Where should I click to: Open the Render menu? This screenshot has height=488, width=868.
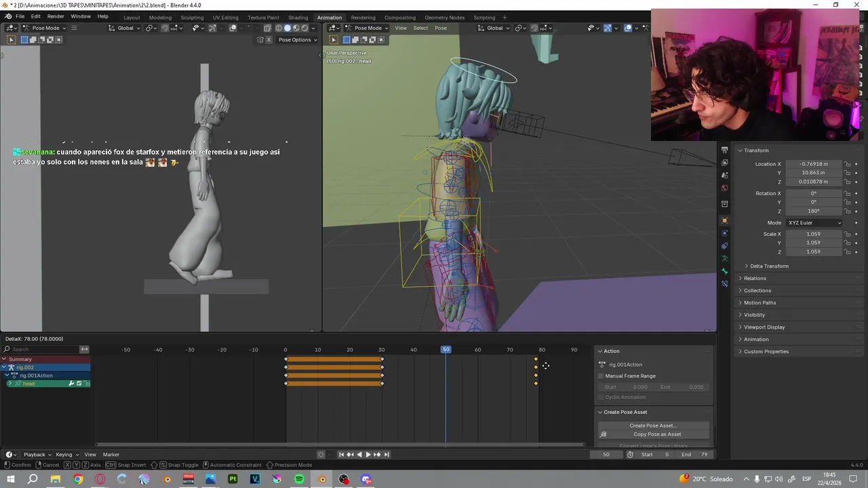tap(56, 16)
